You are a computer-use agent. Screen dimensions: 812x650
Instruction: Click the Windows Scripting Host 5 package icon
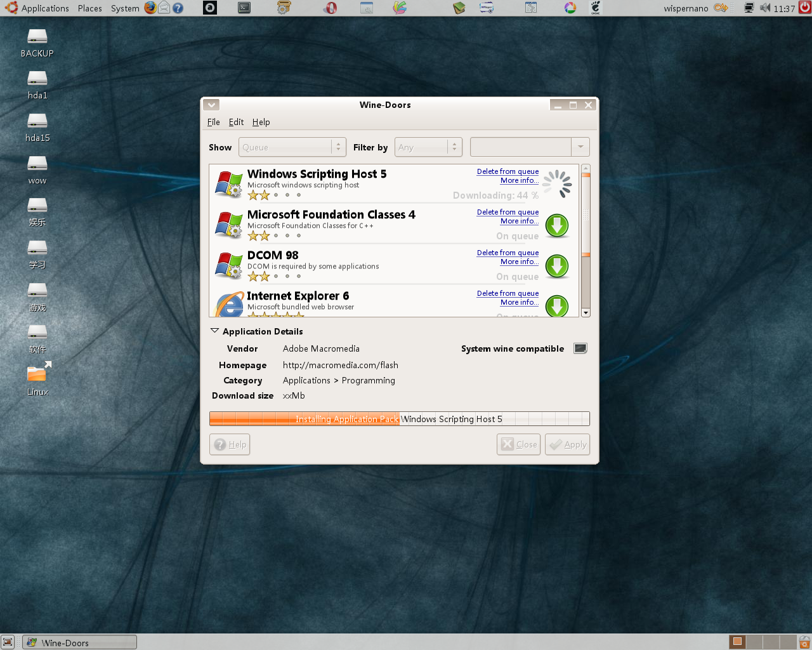tap(228, 184)
